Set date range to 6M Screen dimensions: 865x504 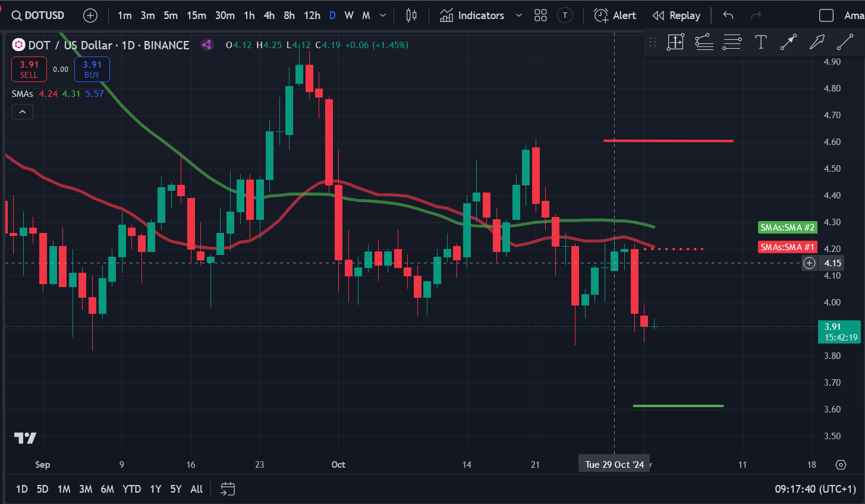pos(107,489)
